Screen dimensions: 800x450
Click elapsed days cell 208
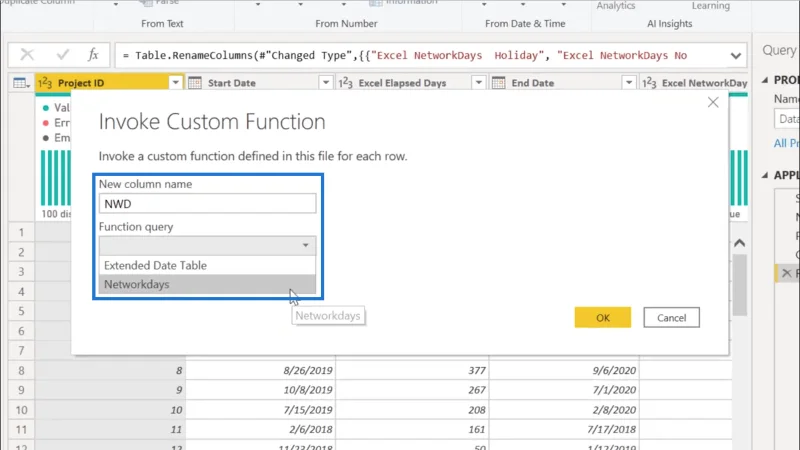412,410
